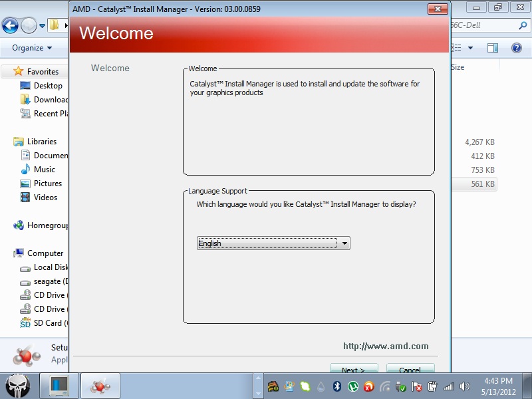Select the file row sized 753 KB
The width and height of the screenshot is (532, 399).
(474, 170)
